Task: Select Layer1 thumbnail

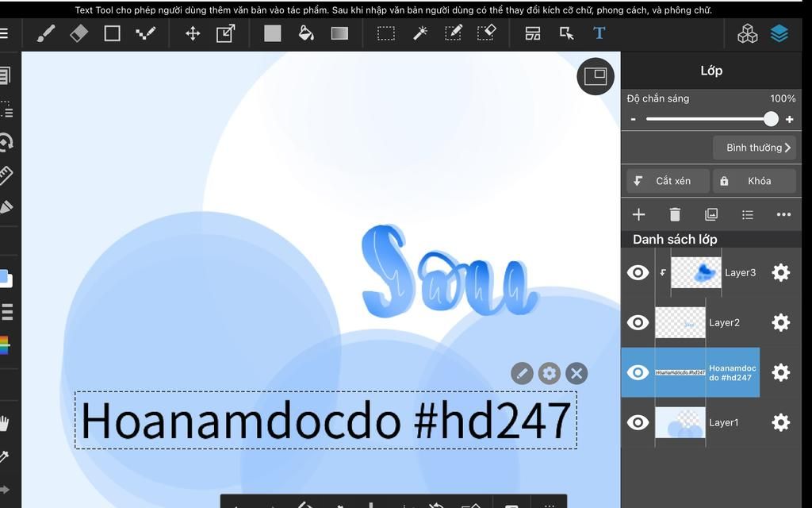Action: [680, 422]
